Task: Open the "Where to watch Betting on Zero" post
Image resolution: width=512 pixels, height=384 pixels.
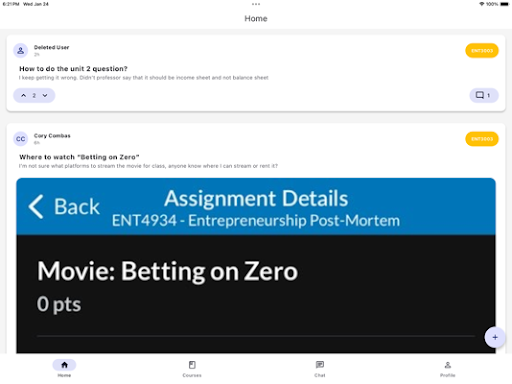Action: point(79,157)
